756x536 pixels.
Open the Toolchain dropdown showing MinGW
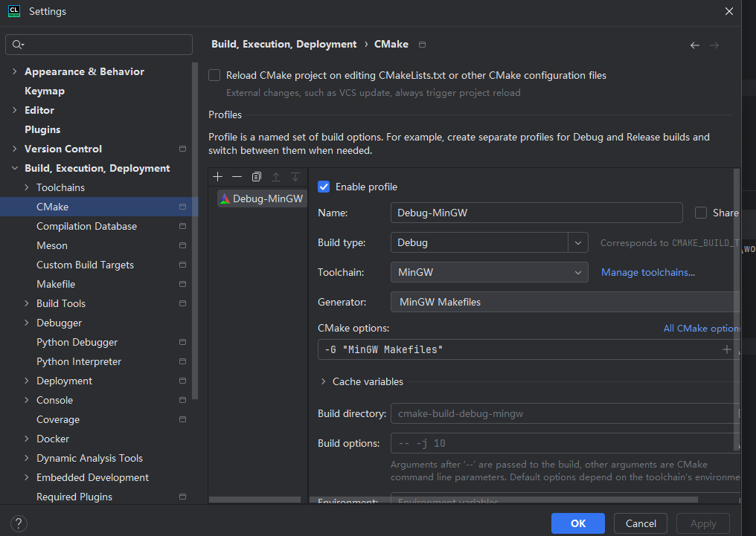coord(490,273)
